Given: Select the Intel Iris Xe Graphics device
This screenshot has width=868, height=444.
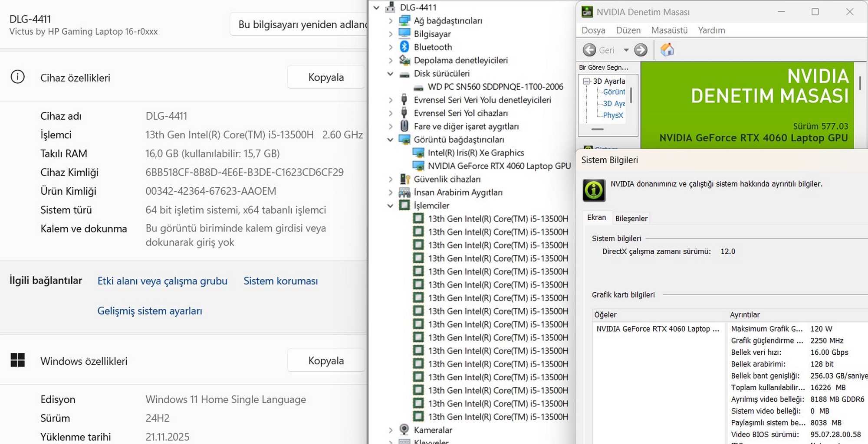Looking at the screenshot, I should (x=475, y=153).
